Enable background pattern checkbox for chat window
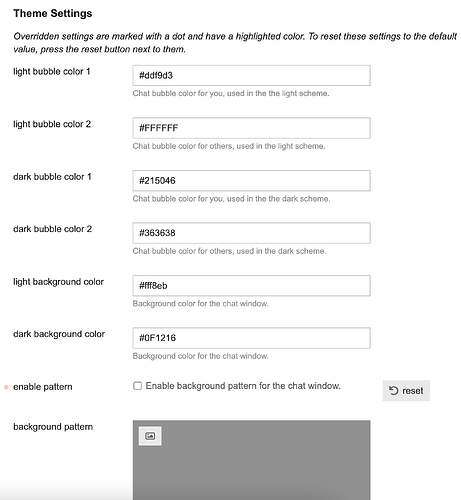This screenshot has height=500, width=461. (x=137, y=386)
